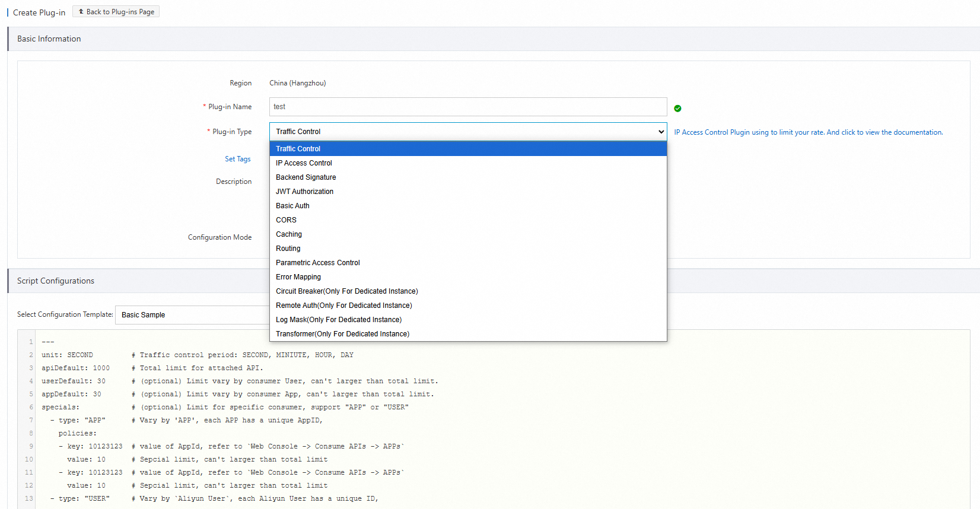Screen dimensions: 980x509
Task: Choose Basic Auth plug-in type
Action: tap(292, 206)
